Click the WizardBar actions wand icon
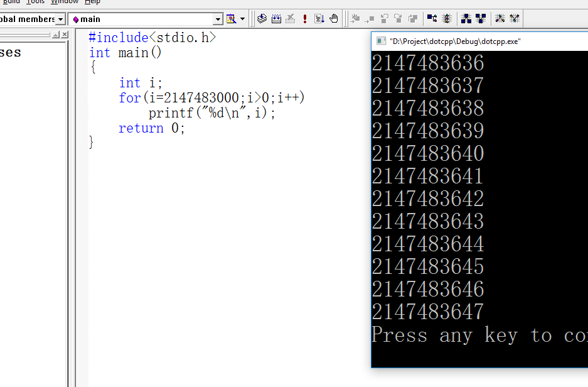The width and height of the screenshot is (588, 387). 231,19
